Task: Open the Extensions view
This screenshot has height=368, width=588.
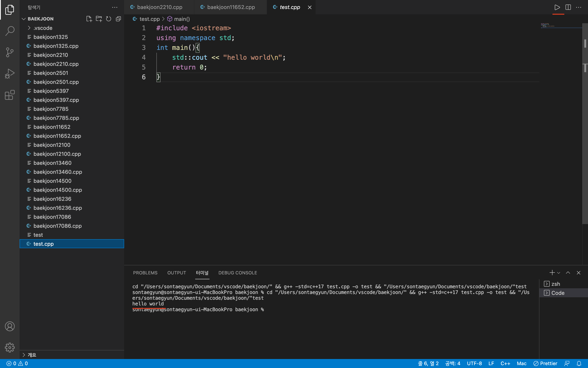Action: coord(10,95)
